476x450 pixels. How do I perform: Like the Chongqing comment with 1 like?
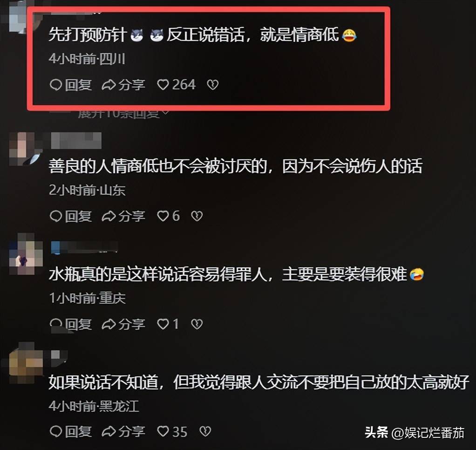click(x=168, y=324)
